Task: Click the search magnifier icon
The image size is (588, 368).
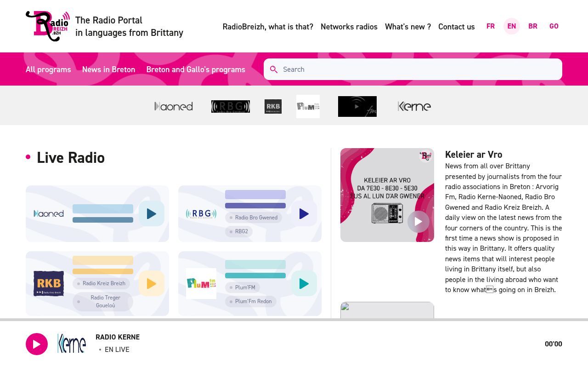Action: [274, 69]
